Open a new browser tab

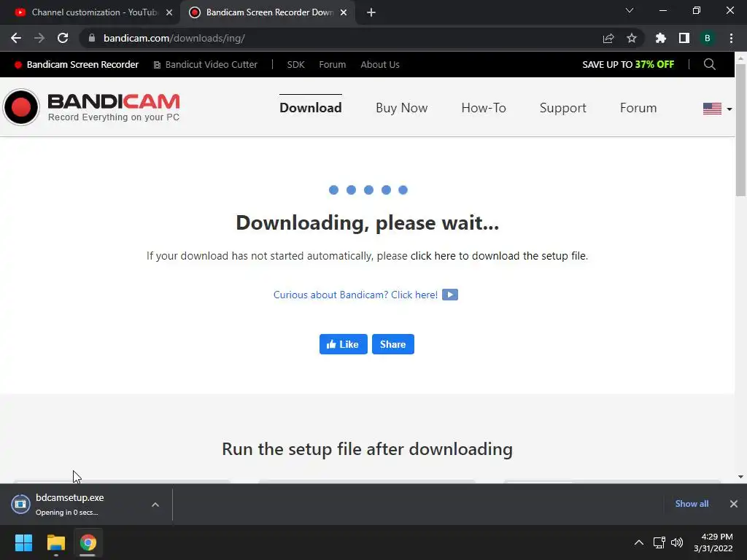tap(371, 12)
